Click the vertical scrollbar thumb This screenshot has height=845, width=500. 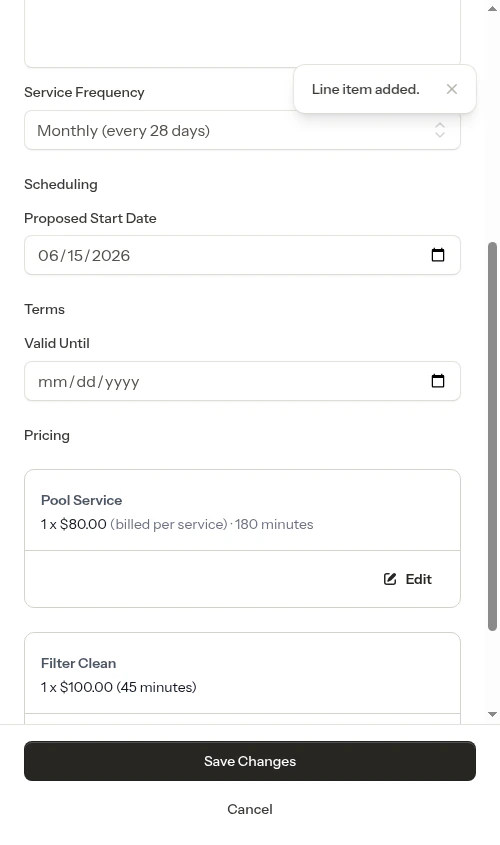coord(492,437)
